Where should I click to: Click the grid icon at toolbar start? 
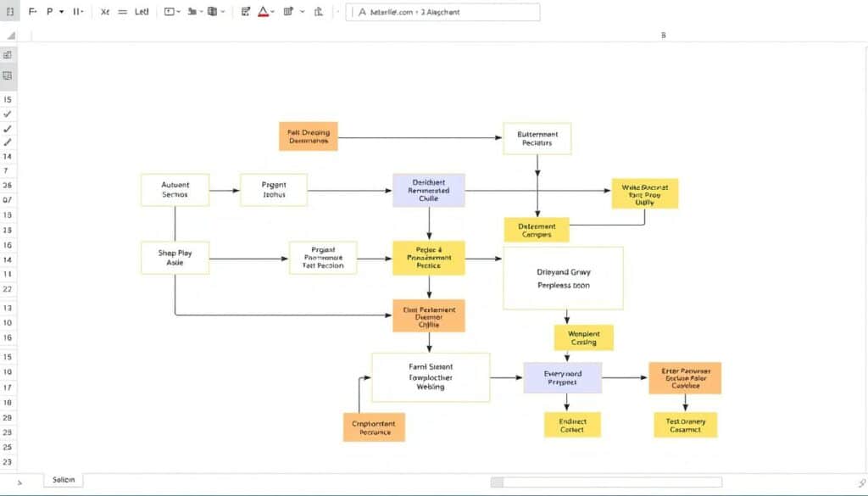(x=10, y=11)
